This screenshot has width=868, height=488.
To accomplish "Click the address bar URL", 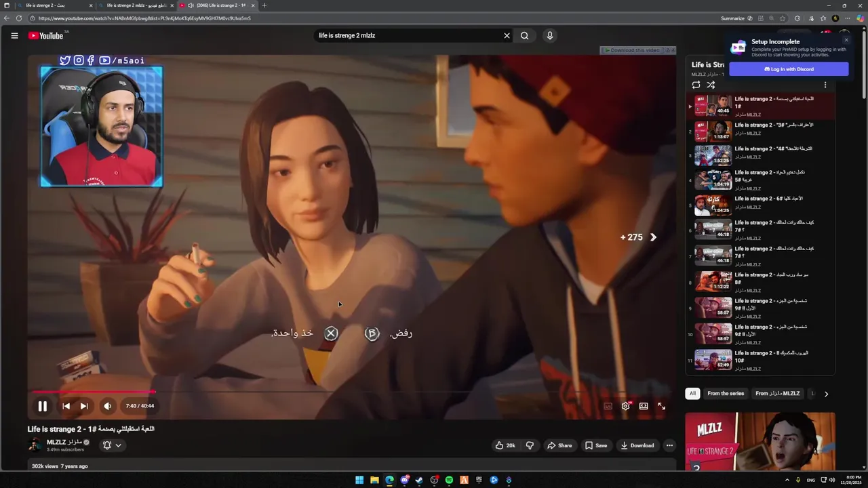I will 144,18.
